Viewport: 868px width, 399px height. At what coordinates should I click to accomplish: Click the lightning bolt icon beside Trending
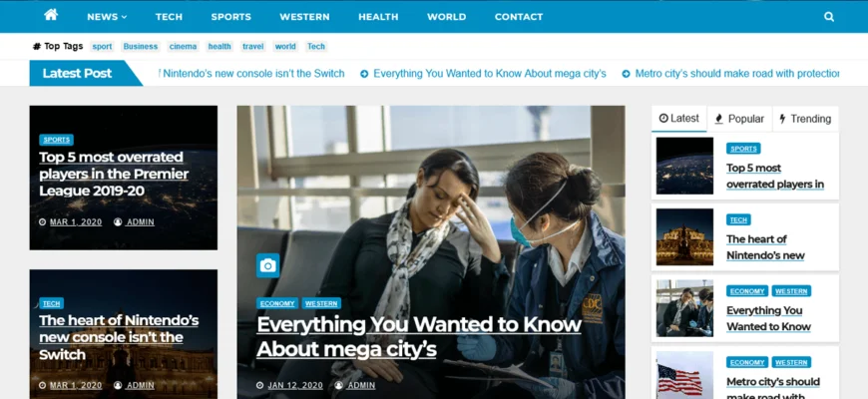click(x=782, y=119)
